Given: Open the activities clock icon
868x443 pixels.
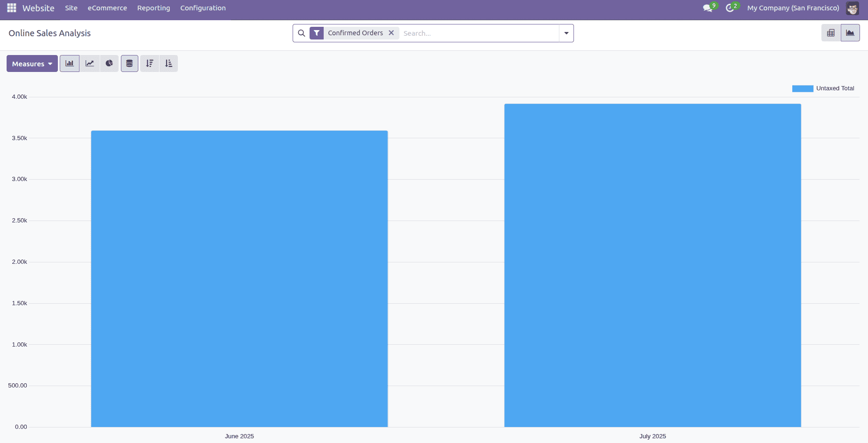Looking at the screenshot, I should pos(730,8).
